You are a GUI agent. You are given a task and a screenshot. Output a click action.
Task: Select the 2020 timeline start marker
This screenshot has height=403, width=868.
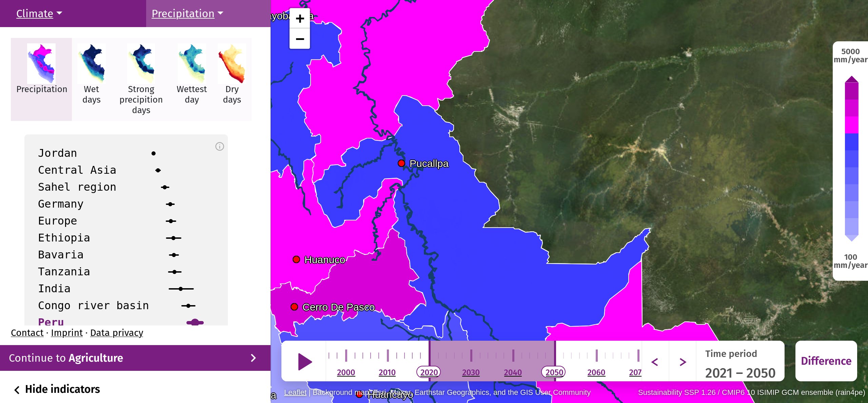click(x=429, y=372)
